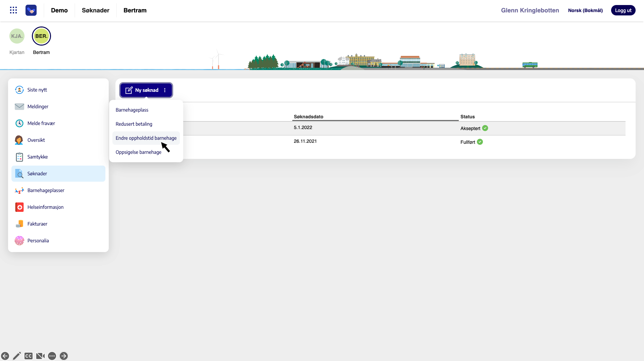Select Endre oppholdstid barnehage menu option
The height and width of the screenshot is (361, 644).
146,138
